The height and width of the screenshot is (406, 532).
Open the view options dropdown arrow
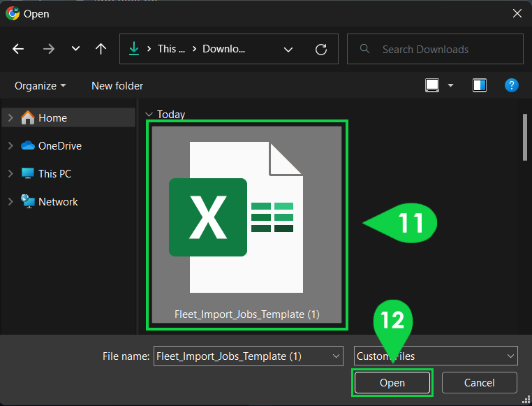point(450,85)
